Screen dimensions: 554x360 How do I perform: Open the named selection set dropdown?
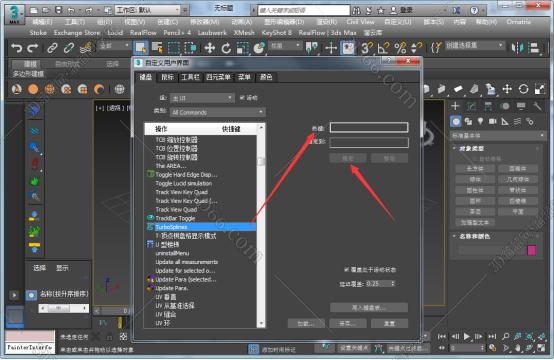pos(475,46)
